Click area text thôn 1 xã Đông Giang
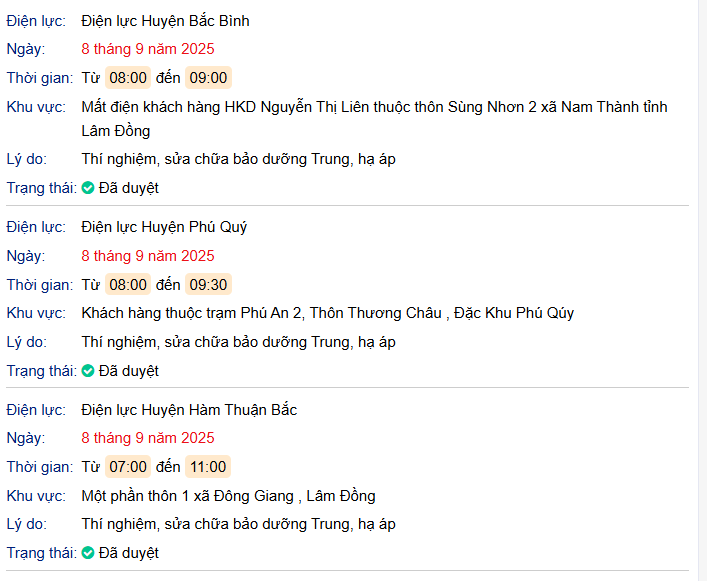The image size is (707, 581). [228, 496]
